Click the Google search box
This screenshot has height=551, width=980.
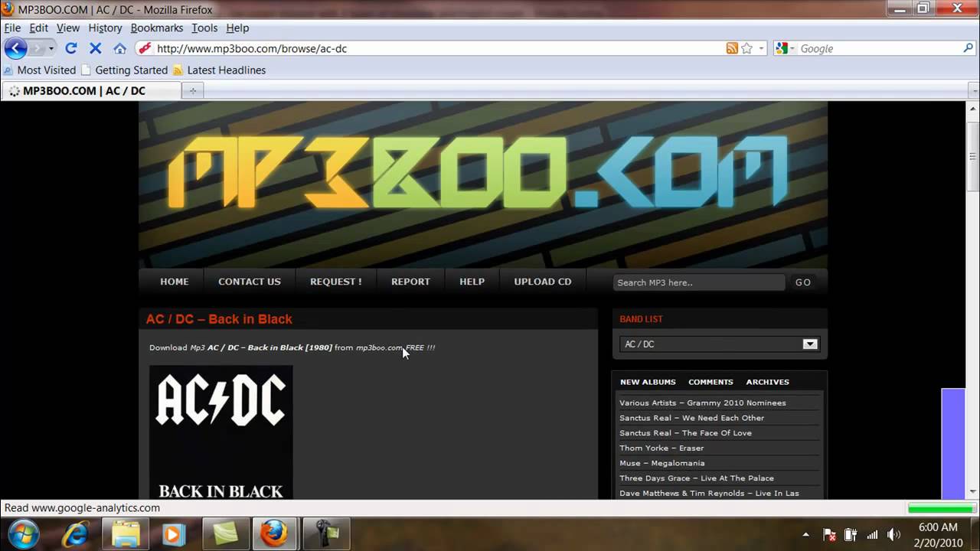tap(878, 48)
